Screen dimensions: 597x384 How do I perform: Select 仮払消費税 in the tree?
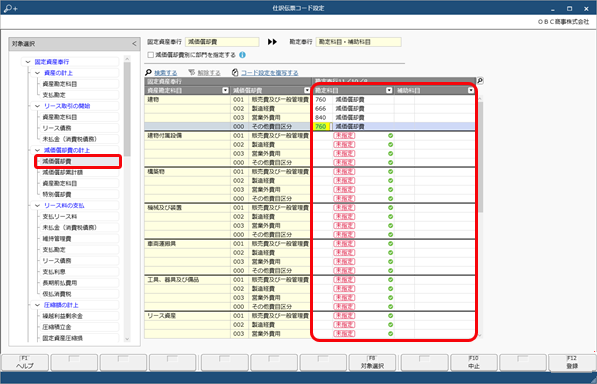tap(79, 294)
